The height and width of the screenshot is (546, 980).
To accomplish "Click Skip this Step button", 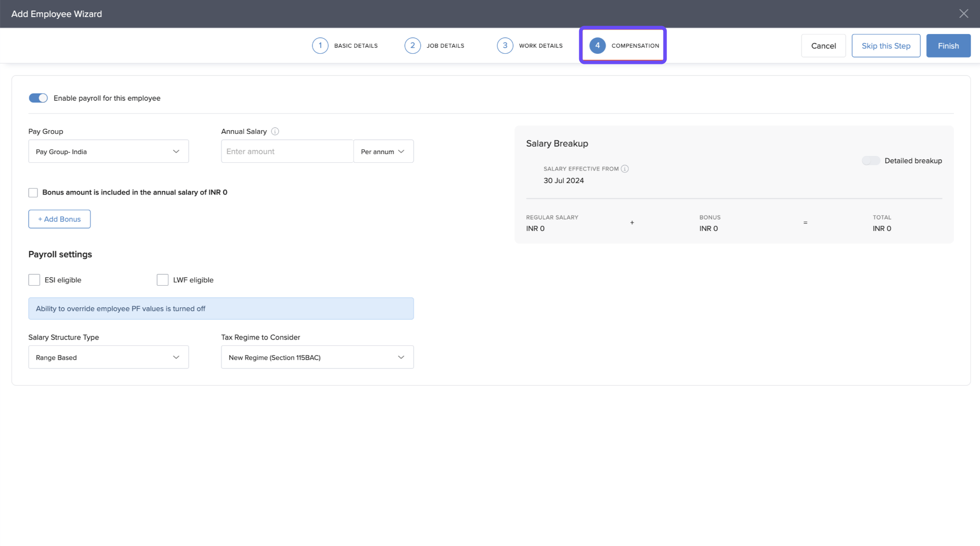I will pyautogui.click(x=886, y=46).
